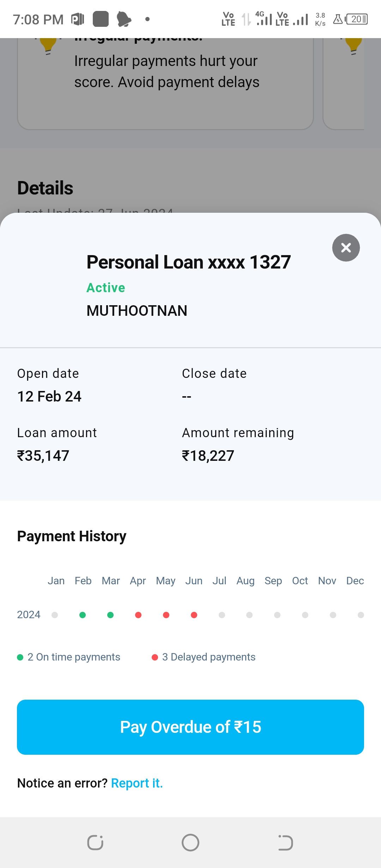381x868 pixels.
Task: Tap the green On time payments legend dot
Action: coord(20,657)
